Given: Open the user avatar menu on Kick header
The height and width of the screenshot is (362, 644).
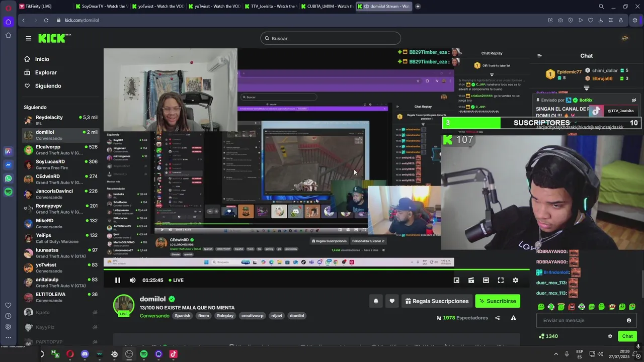Looking at the screenshot, I should point(625,38).
